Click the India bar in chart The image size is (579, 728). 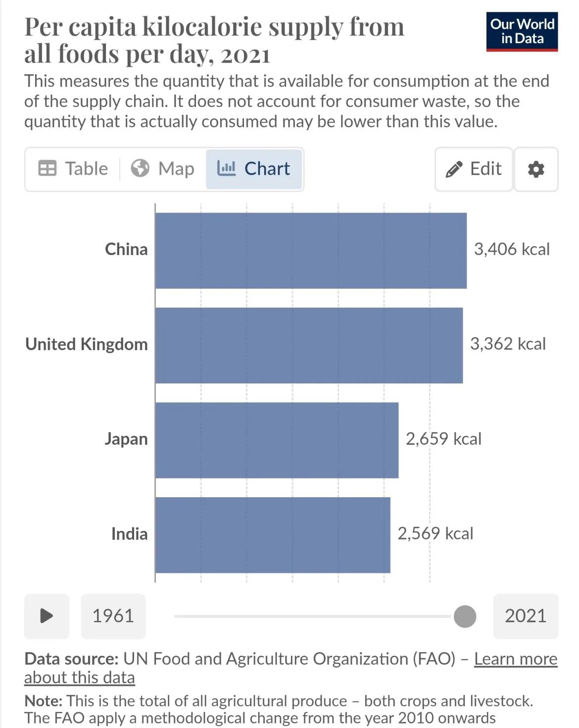[x=273, y=535]
